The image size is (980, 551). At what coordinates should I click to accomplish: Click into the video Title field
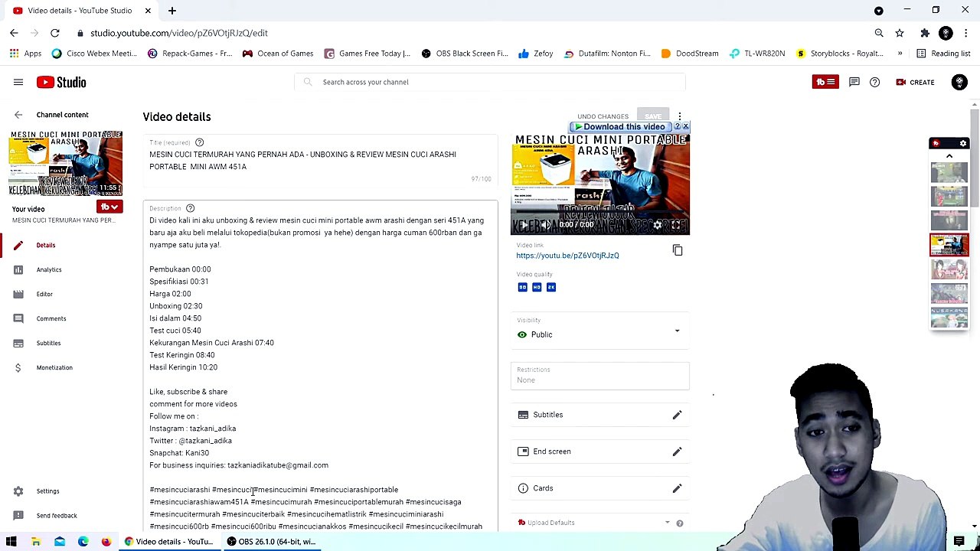pyautogui.click(x=321, y=161)
